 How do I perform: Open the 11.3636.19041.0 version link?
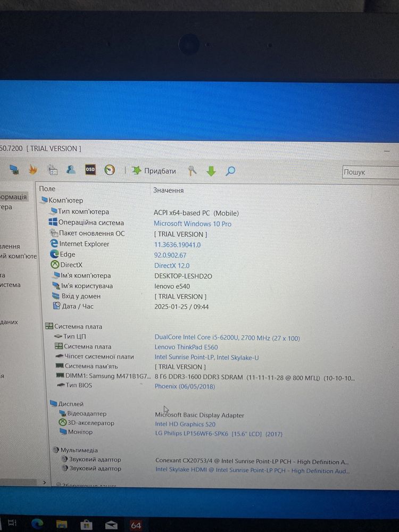coord(178,245)
